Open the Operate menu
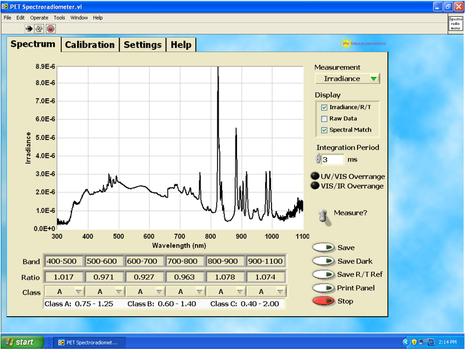The image size is (465, 361). click(39, 18)
